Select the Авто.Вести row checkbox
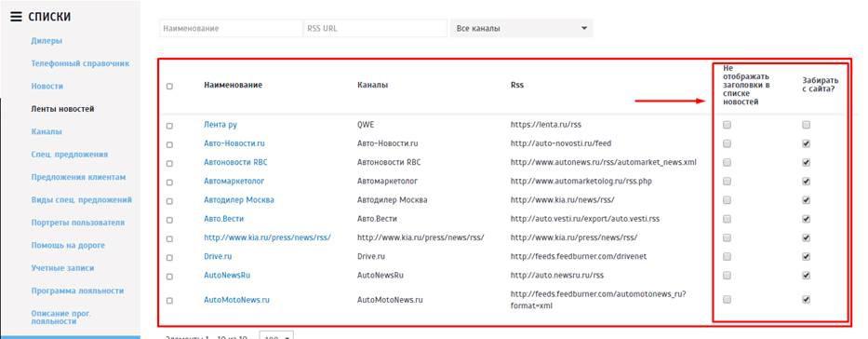 click(169, 220)
